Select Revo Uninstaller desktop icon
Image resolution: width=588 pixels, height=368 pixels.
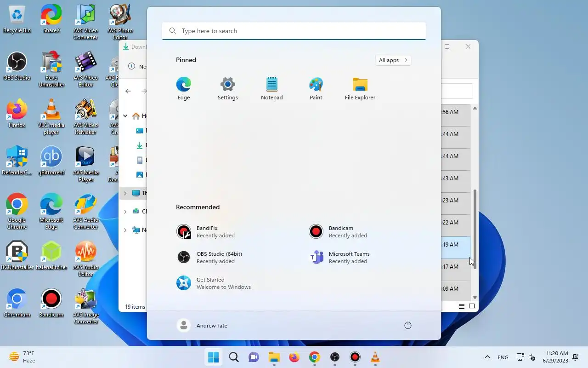pos(51,70)
